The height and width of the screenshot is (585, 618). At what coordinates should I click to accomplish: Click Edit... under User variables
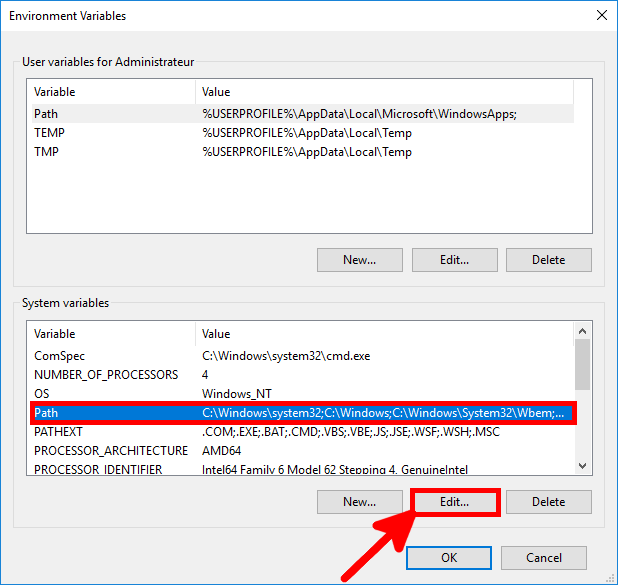click(x=454, y=260)
